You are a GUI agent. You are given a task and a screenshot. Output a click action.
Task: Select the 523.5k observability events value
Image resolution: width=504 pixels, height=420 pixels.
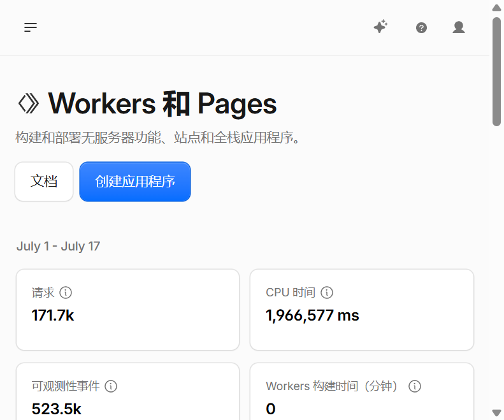coord(57,409)
